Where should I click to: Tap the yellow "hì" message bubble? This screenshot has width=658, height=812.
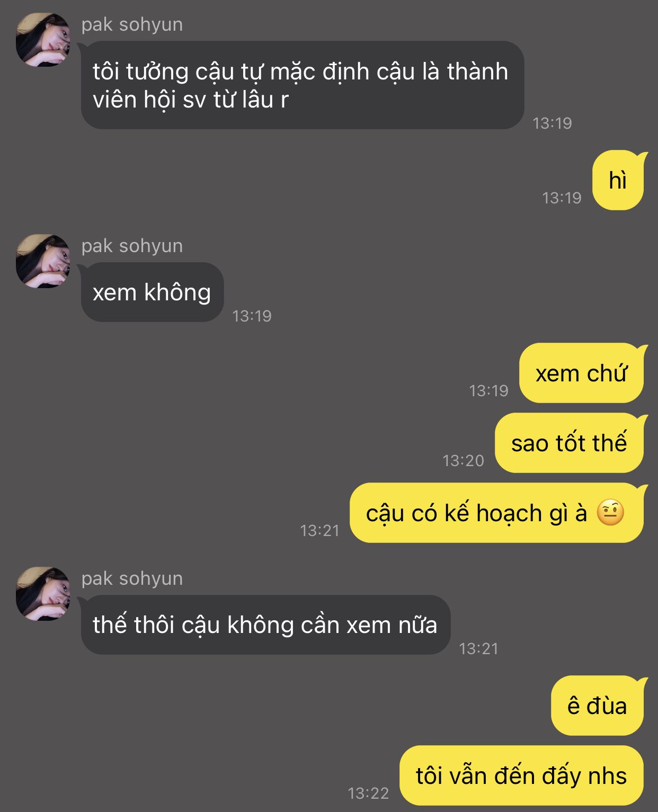[x=618, y=180]
